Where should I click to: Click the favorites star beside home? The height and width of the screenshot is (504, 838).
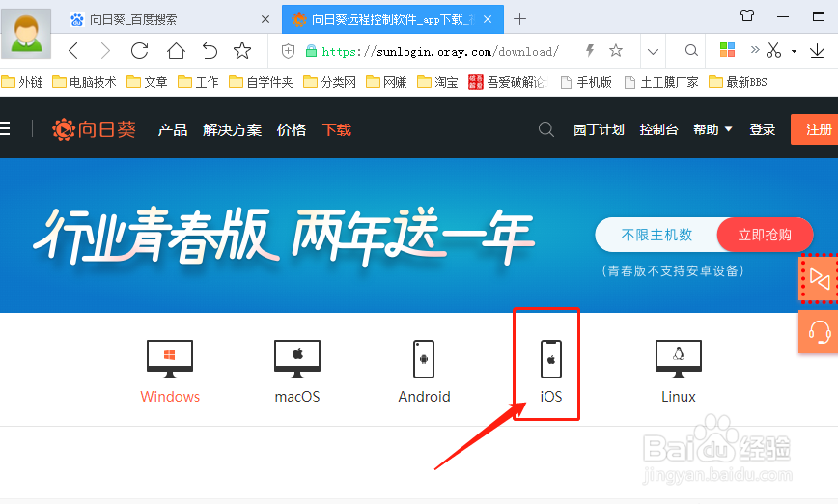pos(242,51)
